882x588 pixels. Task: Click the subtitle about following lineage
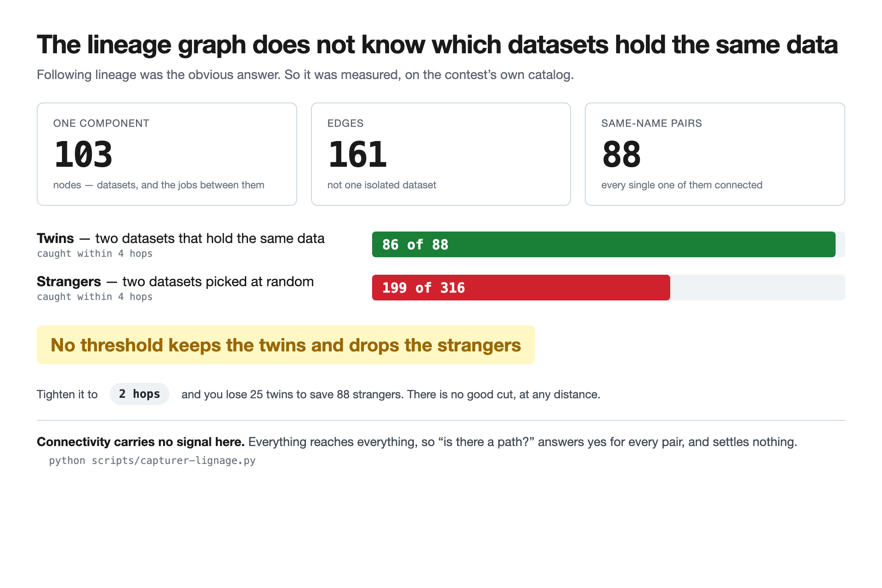point(305,75)
